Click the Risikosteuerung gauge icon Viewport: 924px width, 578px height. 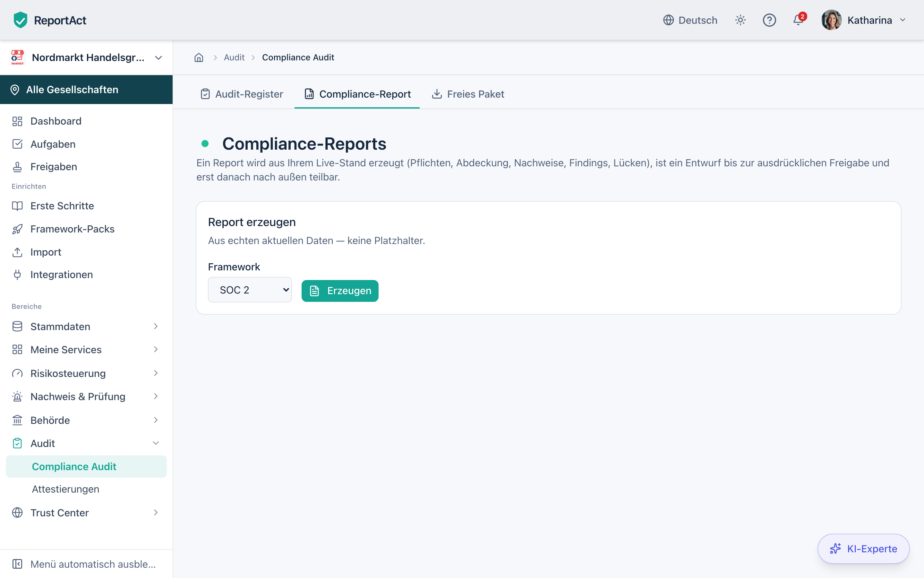pos(17,373)
